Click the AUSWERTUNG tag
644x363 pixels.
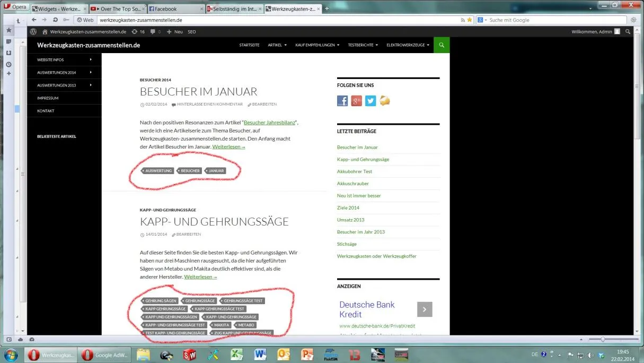[x=158, y=171]
